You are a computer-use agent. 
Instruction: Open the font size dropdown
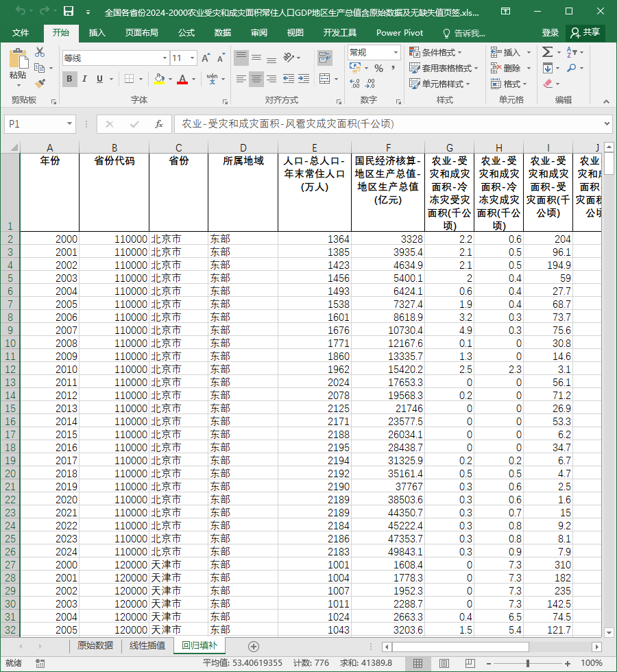[x=193, y=58]
